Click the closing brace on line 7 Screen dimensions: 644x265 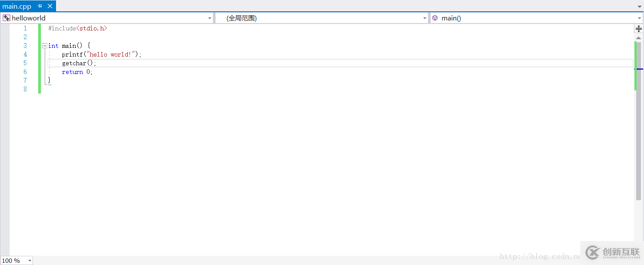pyautogui.click(x=50, y=81)
